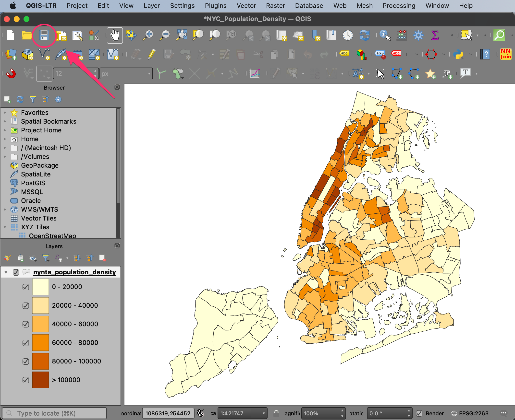Click the New Project icon
Viewport: 515px width, 420px height.
(x=11, y=35)
